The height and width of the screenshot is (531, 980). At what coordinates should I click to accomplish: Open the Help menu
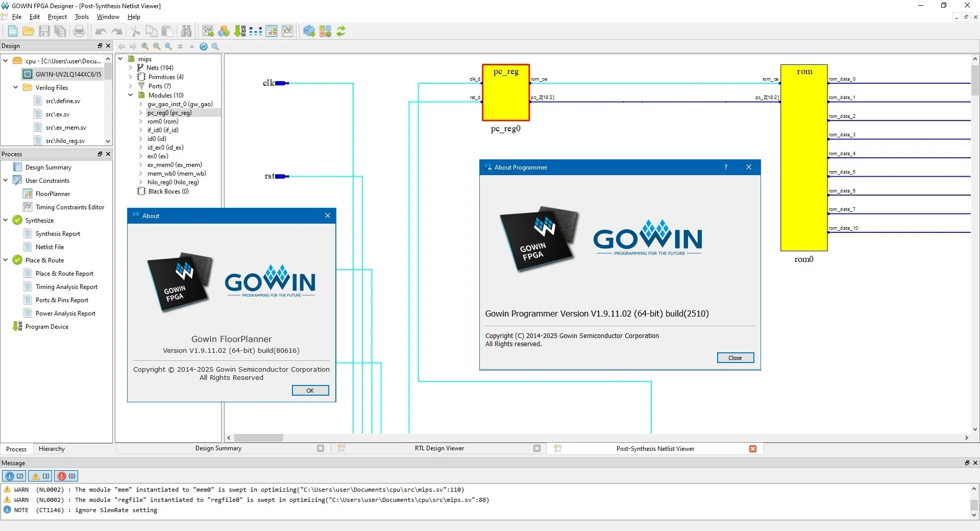coord(134,17)
